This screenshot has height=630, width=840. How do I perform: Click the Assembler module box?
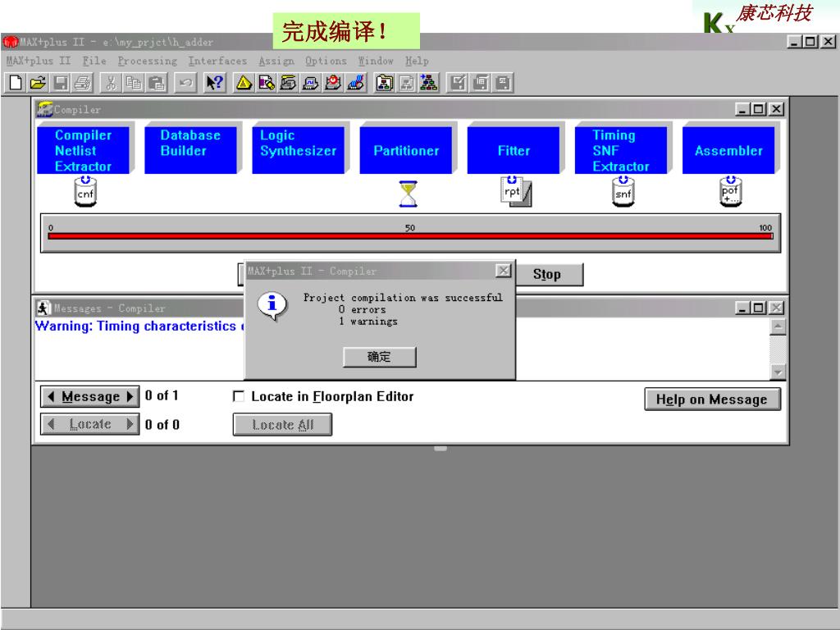728,151
